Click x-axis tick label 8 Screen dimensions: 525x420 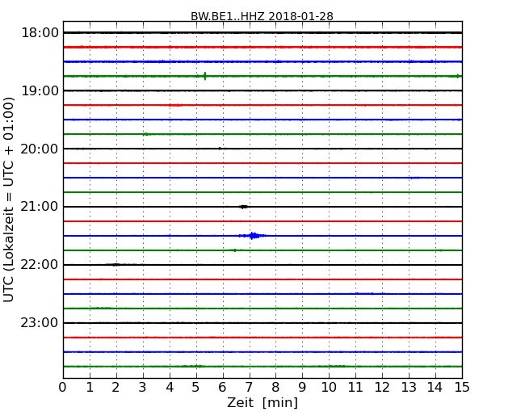click(276, 388)
